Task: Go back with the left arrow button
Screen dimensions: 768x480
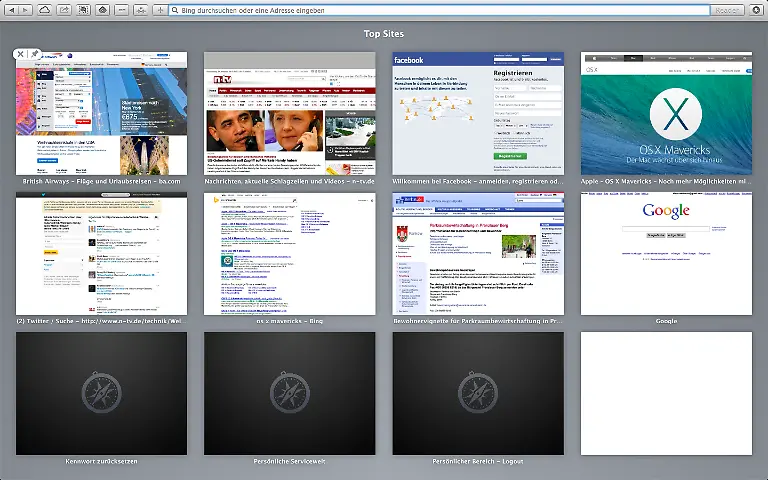Action: click(x=11, y=10)
